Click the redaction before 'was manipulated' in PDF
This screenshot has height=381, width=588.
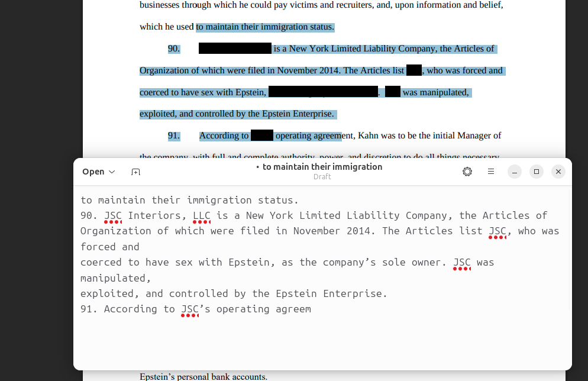point(393,92)
